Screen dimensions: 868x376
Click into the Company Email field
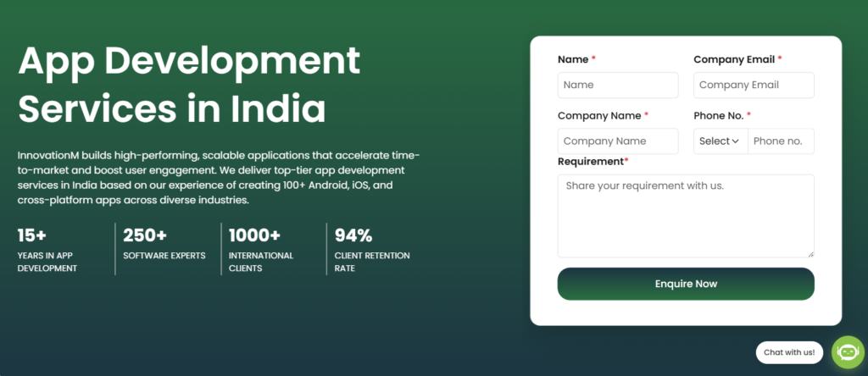pyautogui.click(x=754, y=85)
